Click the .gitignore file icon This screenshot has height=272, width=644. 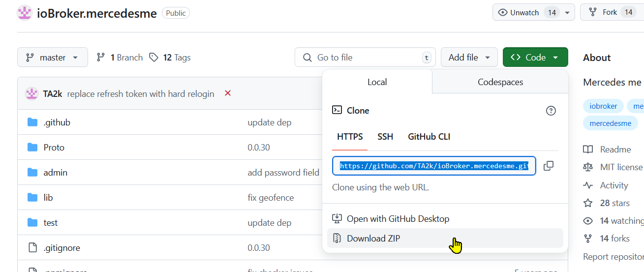(32, 247)
